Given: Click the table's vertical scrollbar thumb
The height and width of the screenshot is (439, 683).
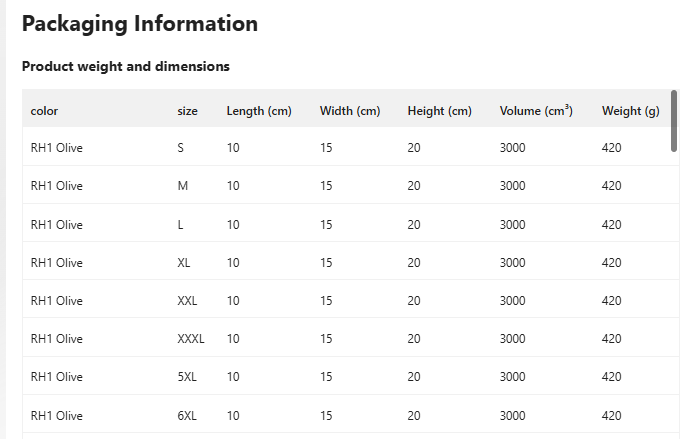Looking at the screenshot, I should click(674, 121).
